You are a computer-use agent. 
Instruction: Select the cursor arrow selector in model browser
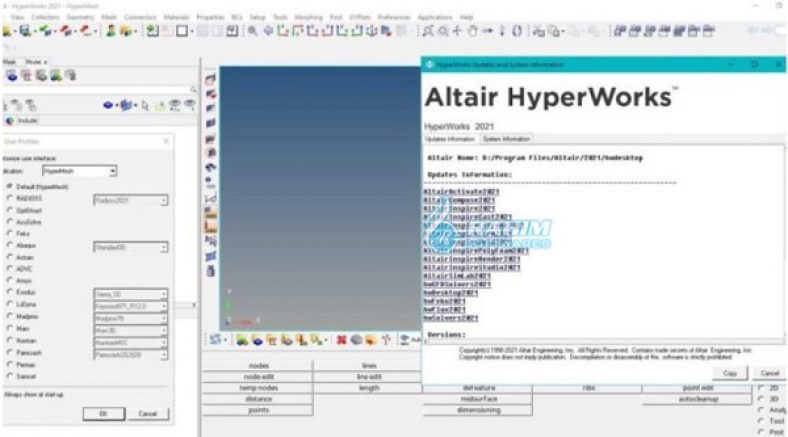(x=145, y=105)
